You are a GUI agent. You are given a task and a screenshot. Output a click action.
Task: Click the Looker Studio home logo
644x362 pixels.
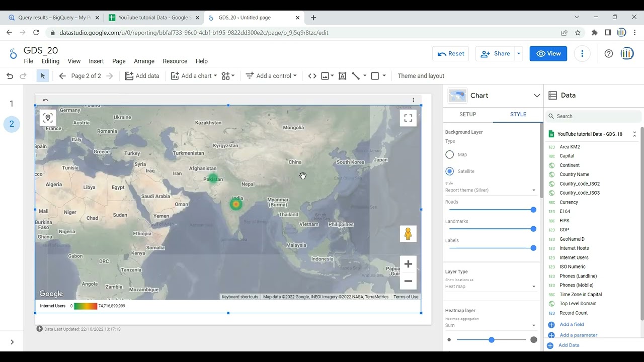pos(13,54)
